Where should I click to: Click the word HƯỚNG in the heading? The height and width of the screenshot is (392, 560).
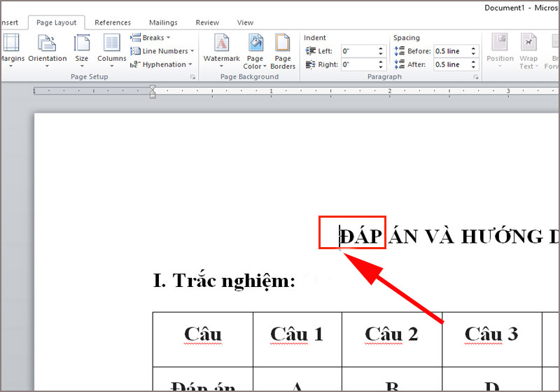tap(502, 236)
